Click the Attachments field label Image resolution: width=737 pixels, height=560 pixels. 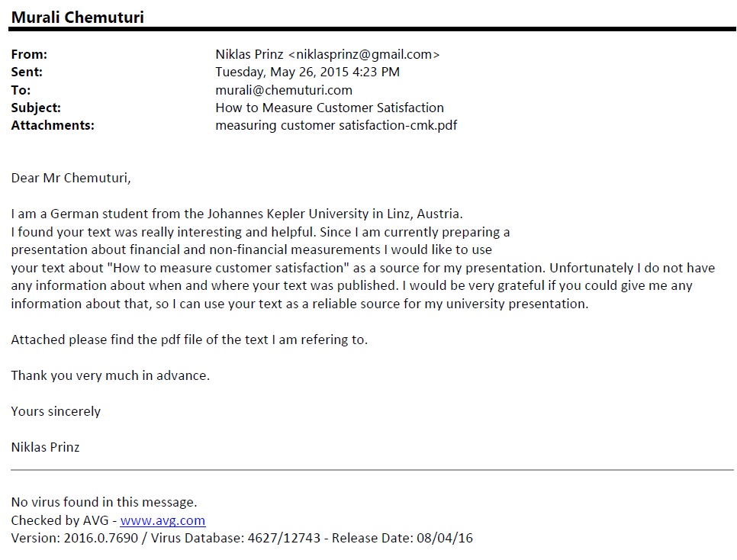tap(53, 125)
